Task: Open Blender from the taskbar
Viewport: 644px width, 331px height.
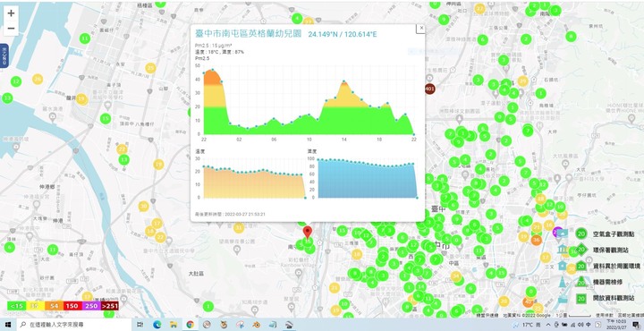Action: [x=257, y=325]
